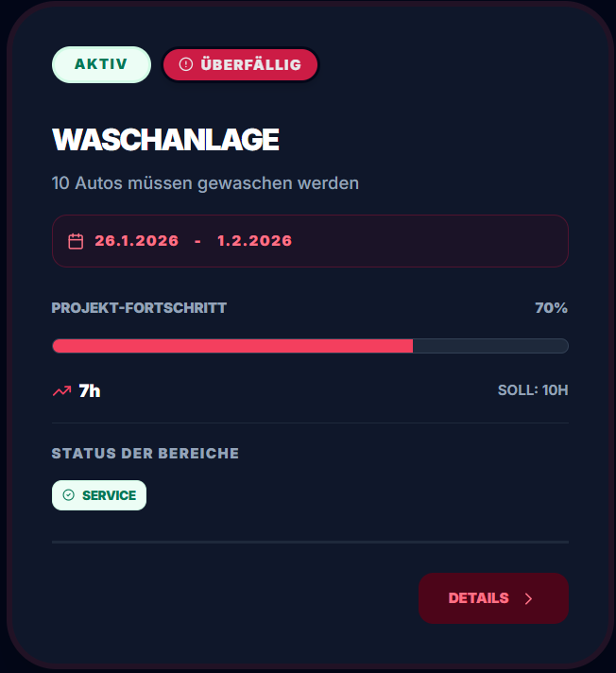Click the 70% progress percentage label

point(551,308)
